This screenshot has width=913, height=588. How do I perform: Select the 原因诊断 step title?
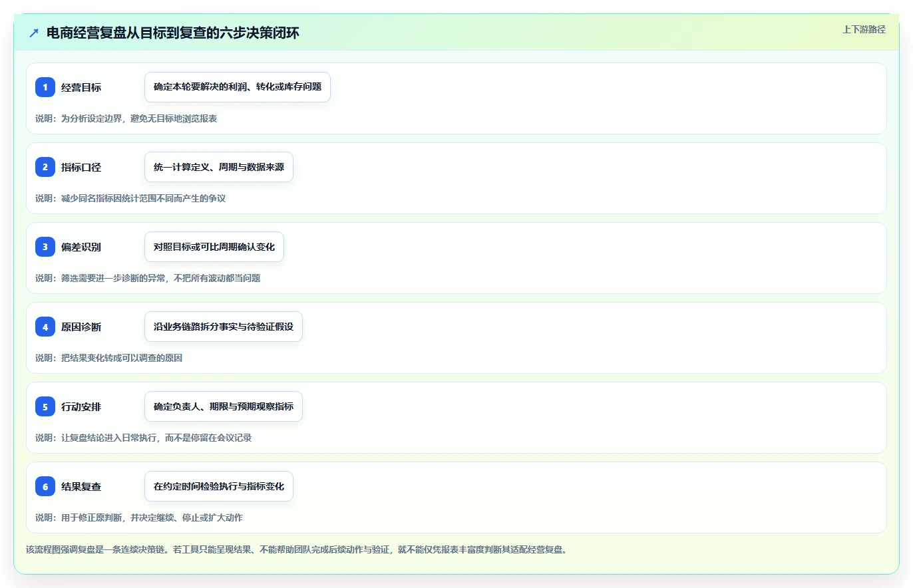tap(81, 327)
